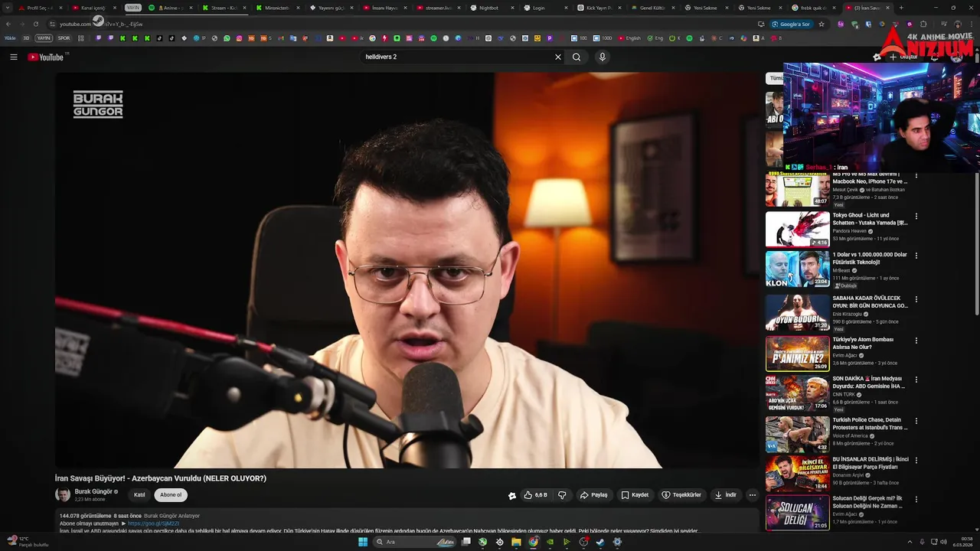Dislike the video with thumbs down

pyautogui.click(x=562, y=495)
